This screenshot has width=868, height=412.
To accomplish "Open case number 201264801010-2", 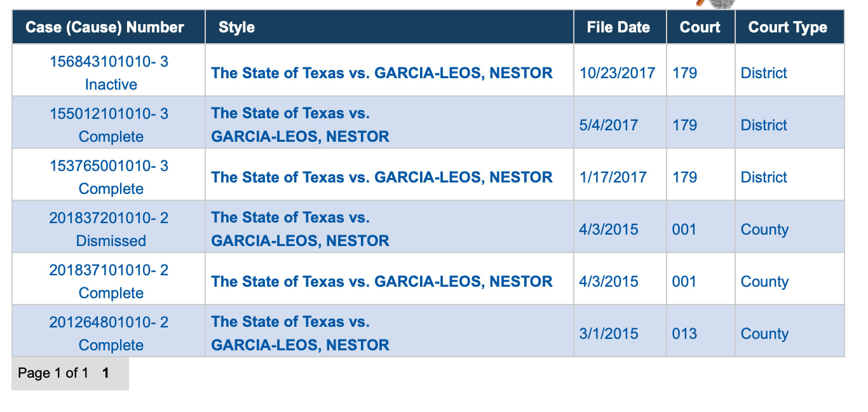I will (x=109, y=323).
